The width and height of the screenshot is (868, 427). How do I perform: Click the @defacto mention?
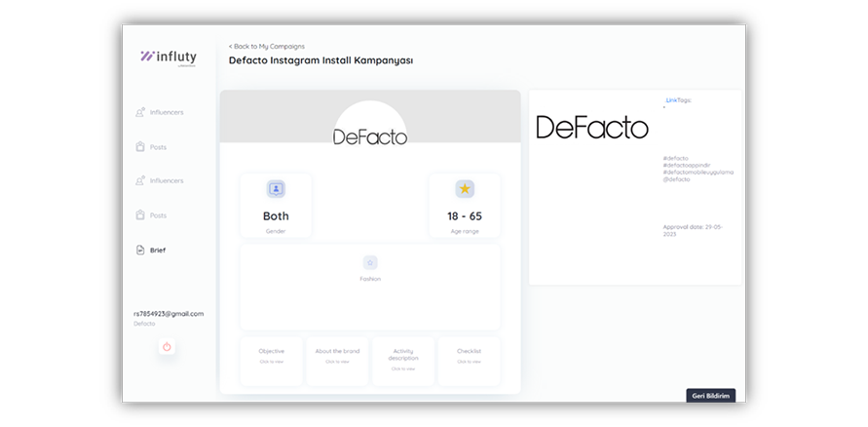(x=676, y=179)
